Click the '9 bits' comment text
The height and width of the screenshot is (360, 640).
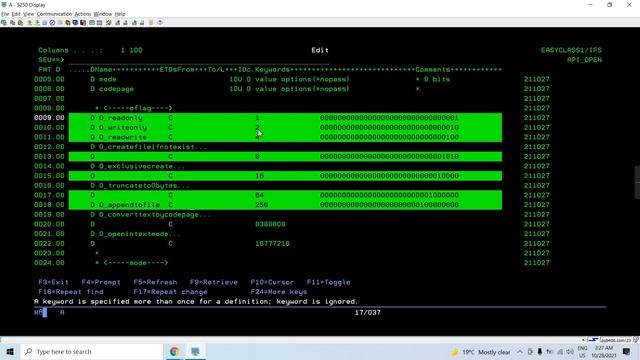pos(437,79)
